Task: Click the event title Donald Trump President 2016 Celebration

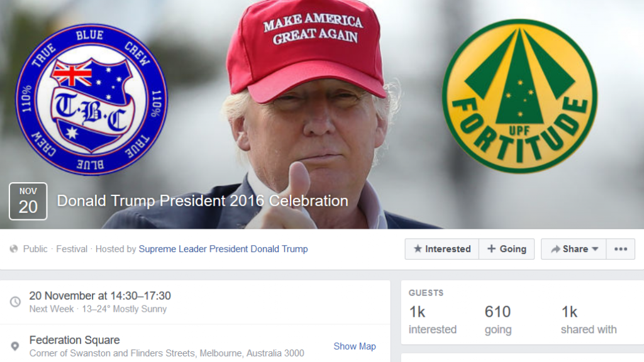Action: [203, 201]
